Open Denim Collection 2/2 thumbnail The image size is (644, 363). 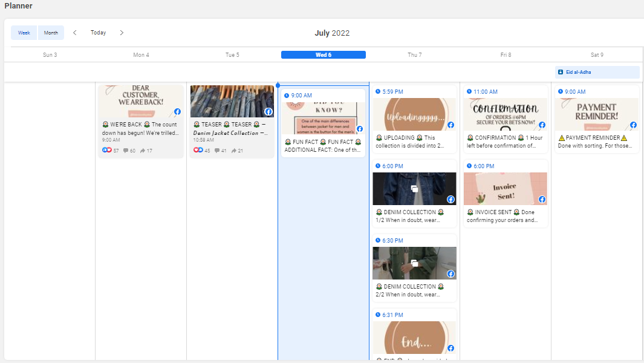(414, 263)
